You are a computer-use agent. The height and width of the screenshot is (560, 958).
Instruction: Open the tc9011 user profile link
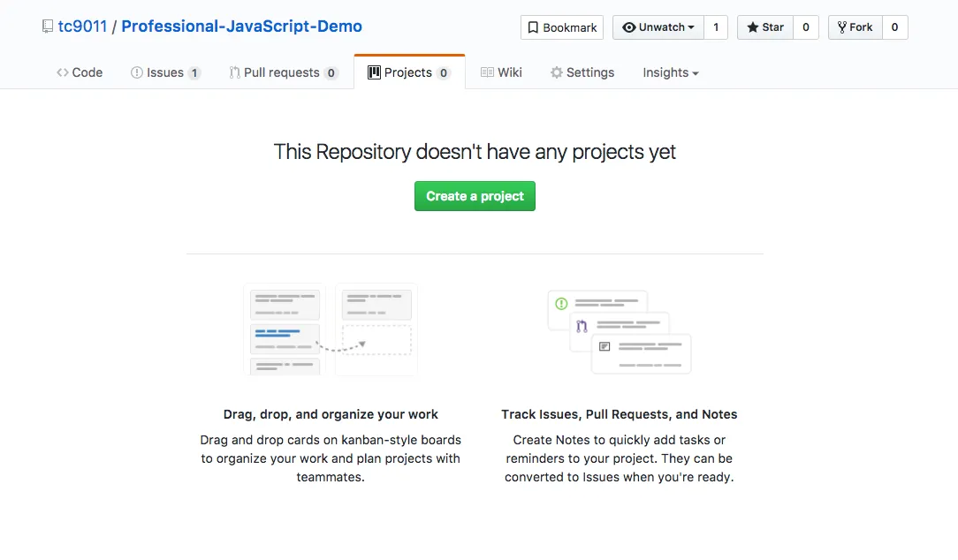(x=82, y=26)
